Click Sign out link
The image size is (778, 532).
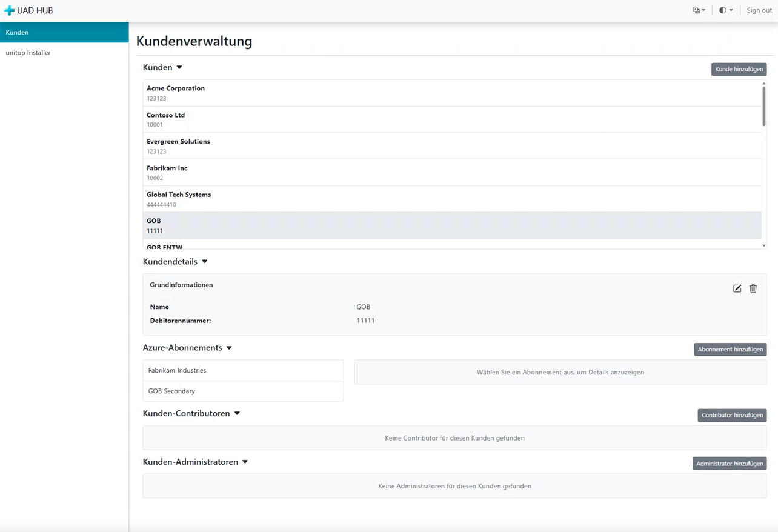tap(759, 10)
